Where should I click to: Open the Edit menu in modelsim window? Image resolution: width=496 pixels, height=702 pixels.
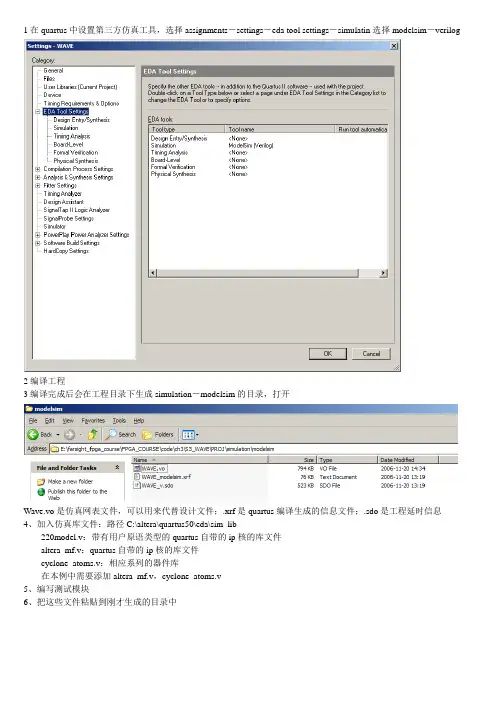click(49, 420)
